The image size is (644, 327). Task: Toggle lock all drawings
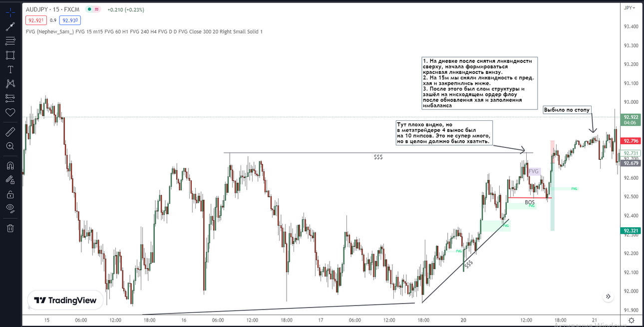tap(10, 195)
